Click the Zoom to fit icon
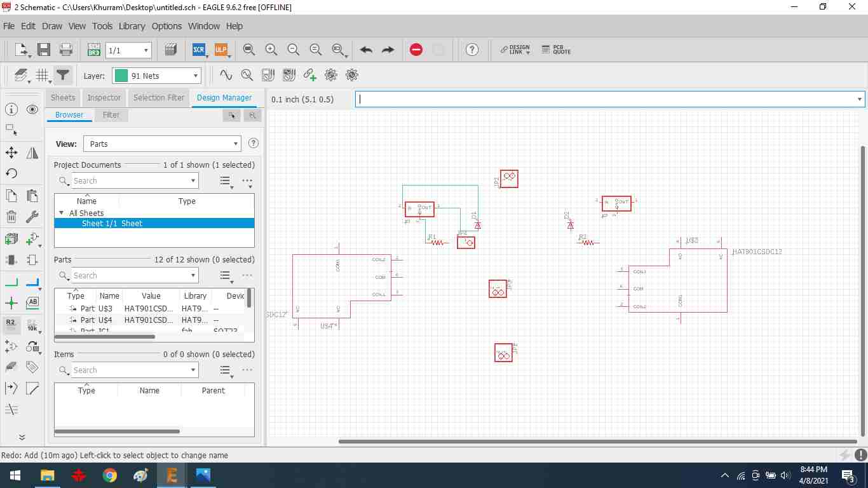868x488 pixels. [x=249, y=50]
